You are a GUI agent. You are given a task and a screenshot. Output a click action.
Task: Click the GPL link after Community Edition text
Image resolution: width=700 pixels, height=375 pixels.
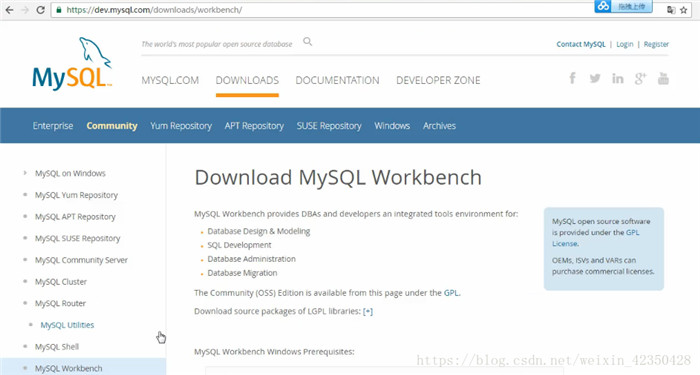451,293
